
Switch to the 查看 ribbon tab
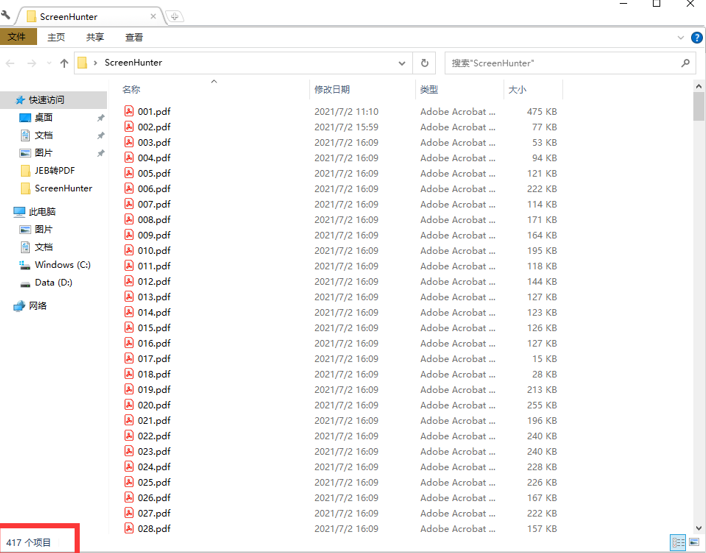(134, 37)
